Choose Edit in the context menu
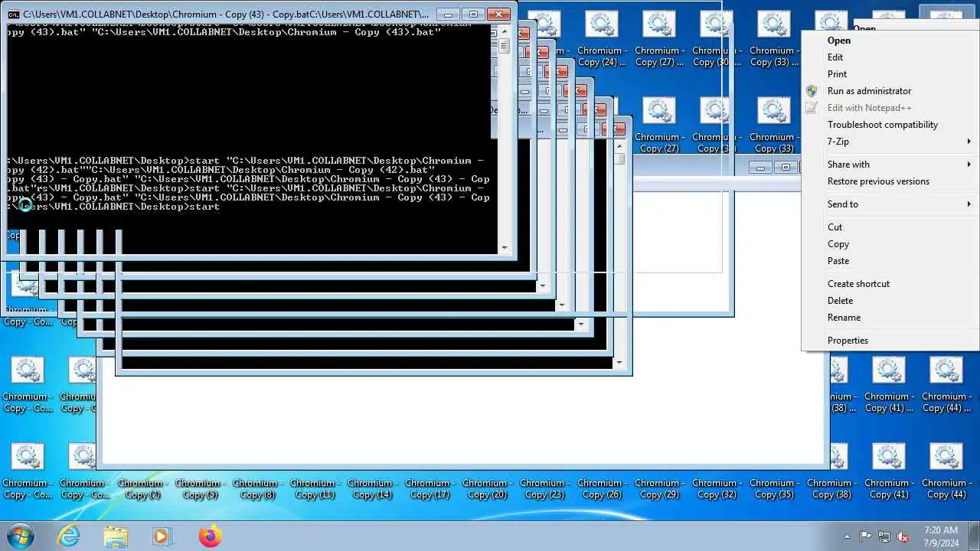Screen dimensions: 980x551 pos(890,57)
